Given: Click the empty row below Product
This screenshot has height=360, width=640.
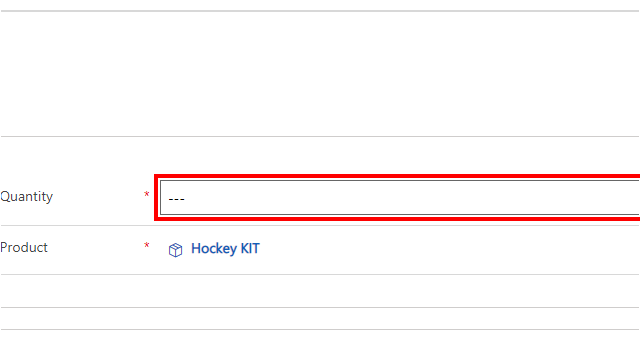Looking at the screenshot, I should pos(320,291).
